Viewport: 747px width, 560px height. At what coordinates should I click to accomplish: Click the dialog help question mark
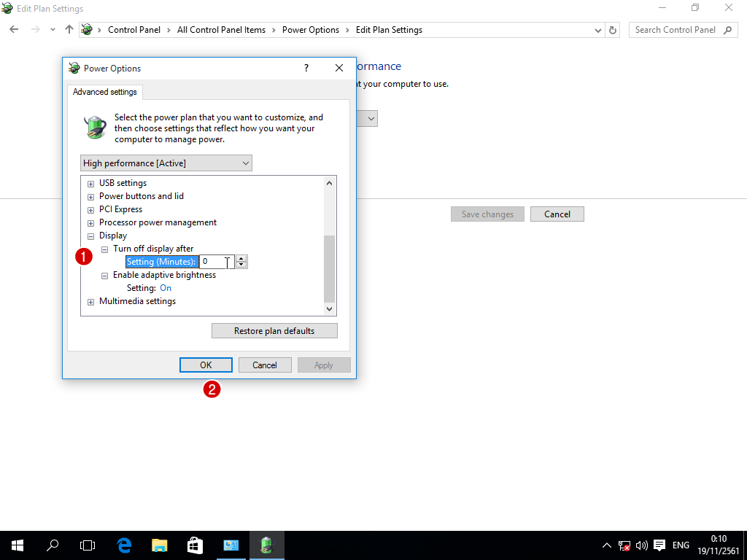[306, 68]
